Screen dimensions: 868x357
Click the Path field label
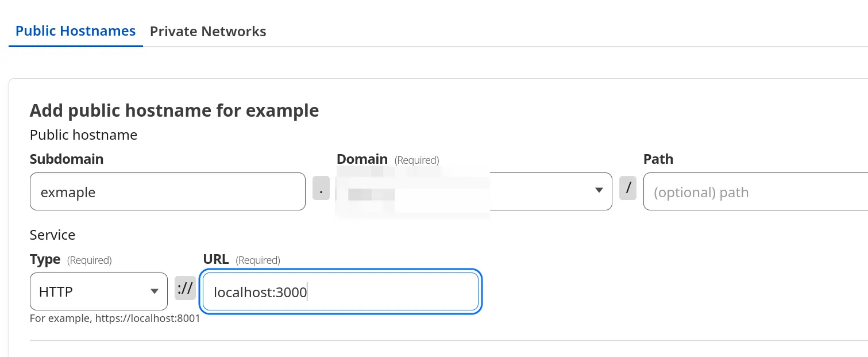pyautogui.click(x=658, y=159)
